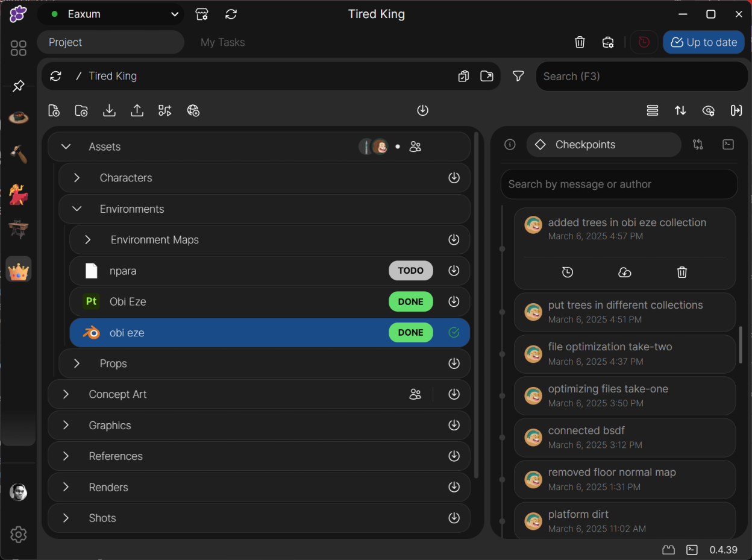Click the info icon beside Checkpoints
Viewport: 752px width, 560px height.
(x=510, y=145)
